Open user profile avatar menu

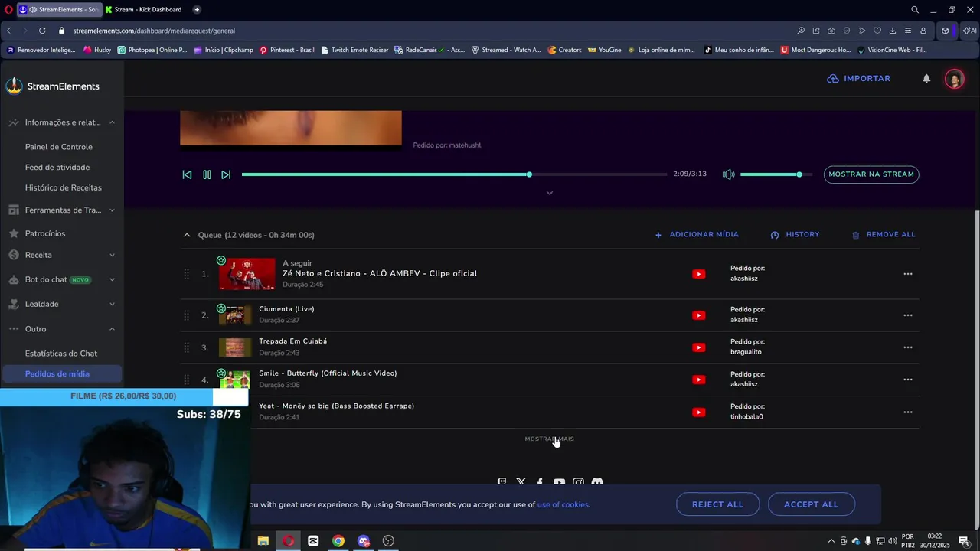coord(954,79)
